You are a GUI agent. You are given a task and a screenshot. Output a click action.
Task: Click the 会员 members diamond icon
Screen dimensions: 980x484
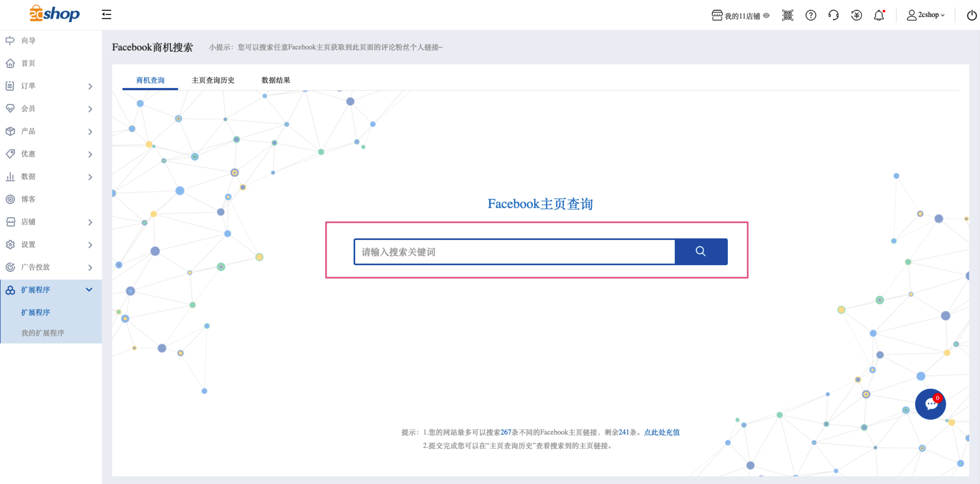(10, 108)
